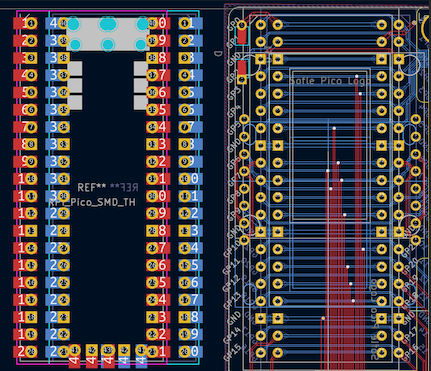Click the large grey USB rectangle pad

pos(108,34)
